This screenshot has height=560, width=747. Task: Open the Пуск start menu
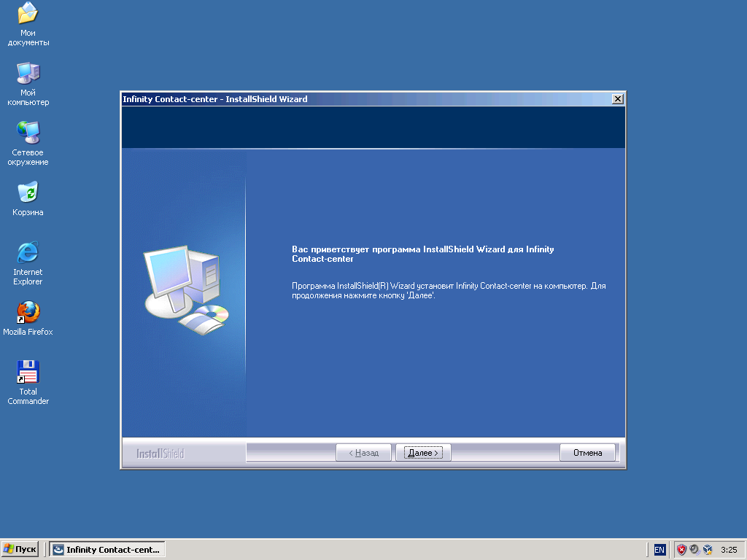click(x=20, y=549)
